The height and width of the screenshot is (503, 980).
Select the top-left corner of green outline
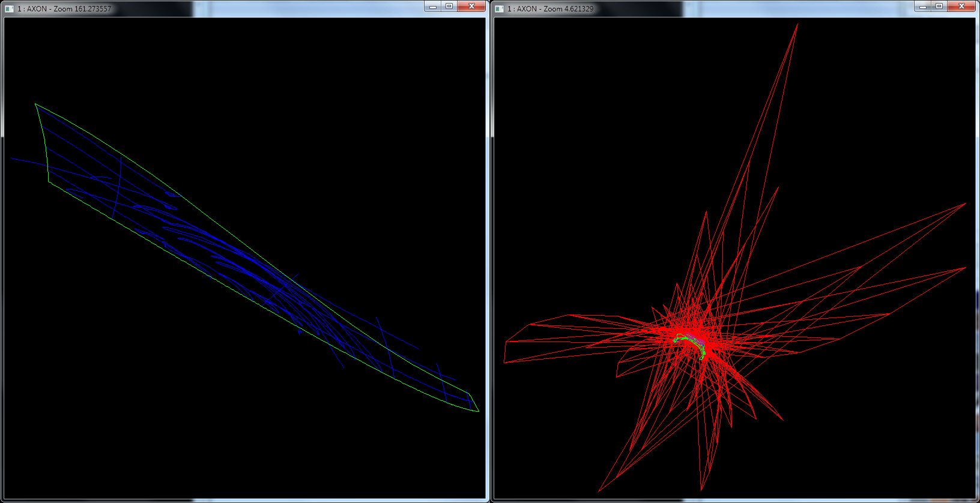(x=35, y=104)
